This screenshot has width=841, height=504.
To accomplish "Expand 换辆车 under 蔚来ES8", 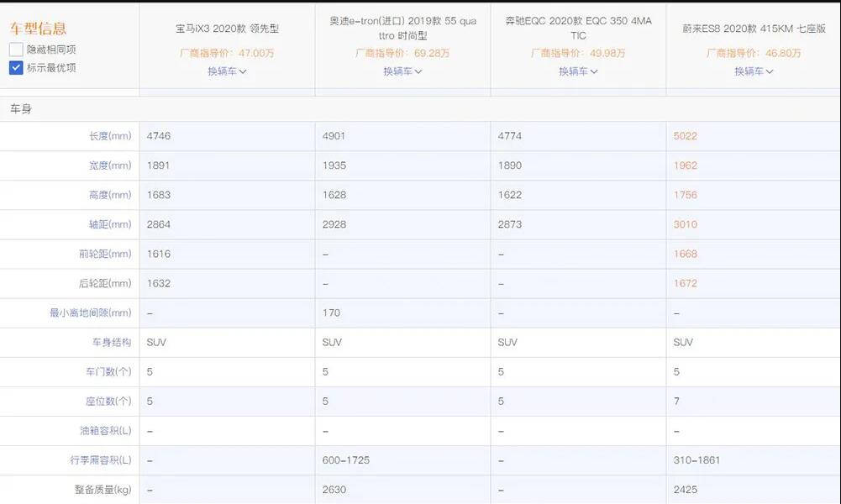I will 754,71.
